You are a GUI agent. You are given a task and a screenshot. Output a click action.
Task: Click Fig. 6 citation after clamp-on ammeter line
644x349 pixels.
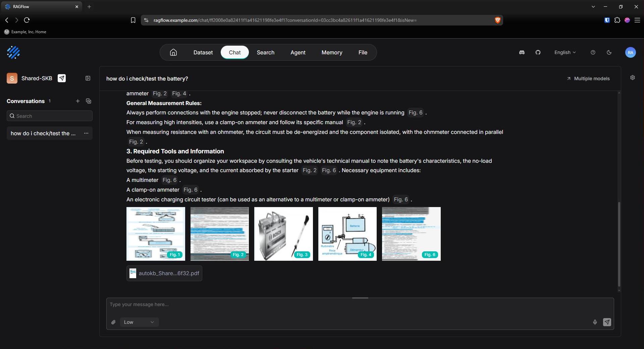click(x=191, y=190)
